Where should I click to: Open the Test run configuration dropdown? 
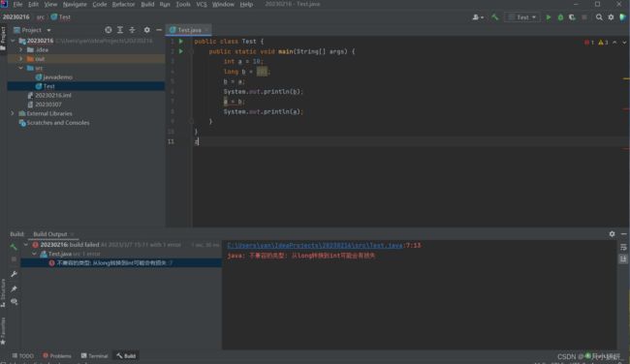521,17
